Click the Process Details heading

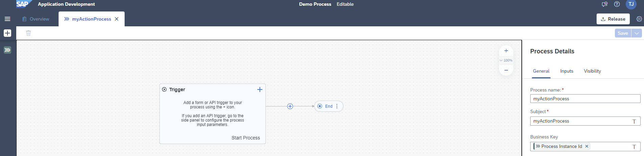[x=552, y=51]
